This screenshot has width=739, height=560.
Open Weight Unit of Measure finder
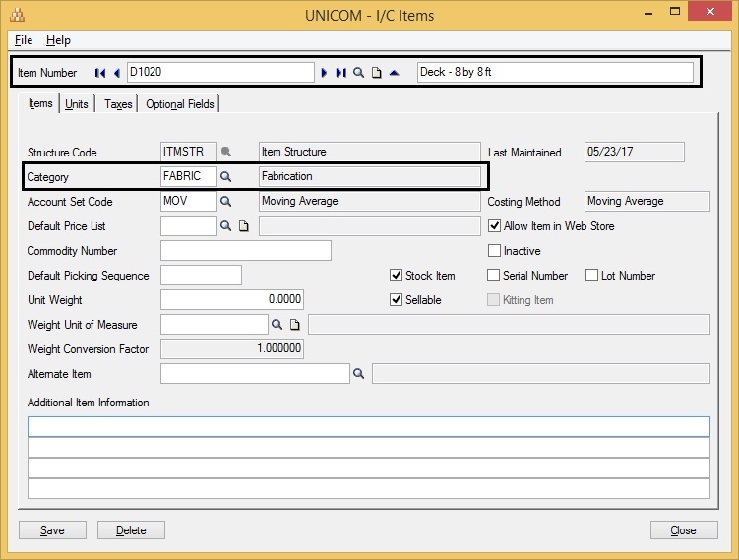[277, 325]
